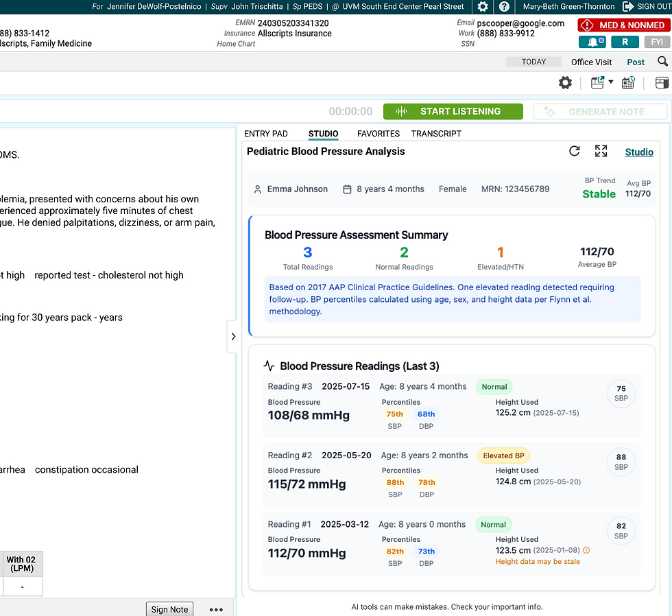Viewport: 672px width, 616px height.
Task: Click the GENERATE NOTE button
Action: click(x=600, y=112)
